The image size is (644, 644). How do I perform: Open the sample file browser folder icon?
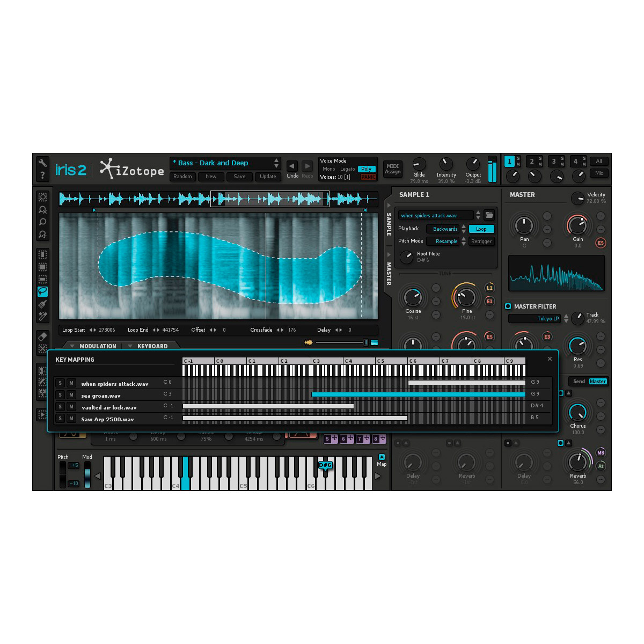tap(489, 215)
